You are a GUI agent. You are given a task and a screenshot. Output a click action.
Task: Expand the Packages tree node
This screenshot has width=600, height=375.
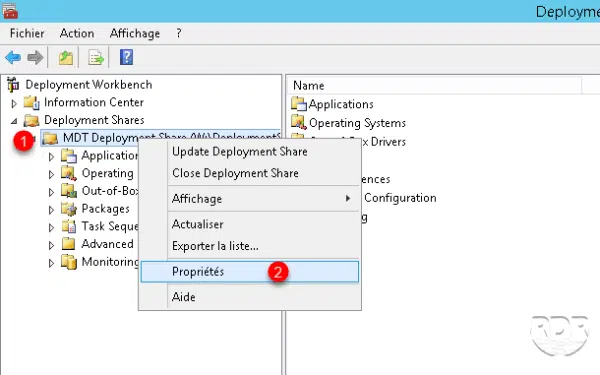(x=51, y=210)
